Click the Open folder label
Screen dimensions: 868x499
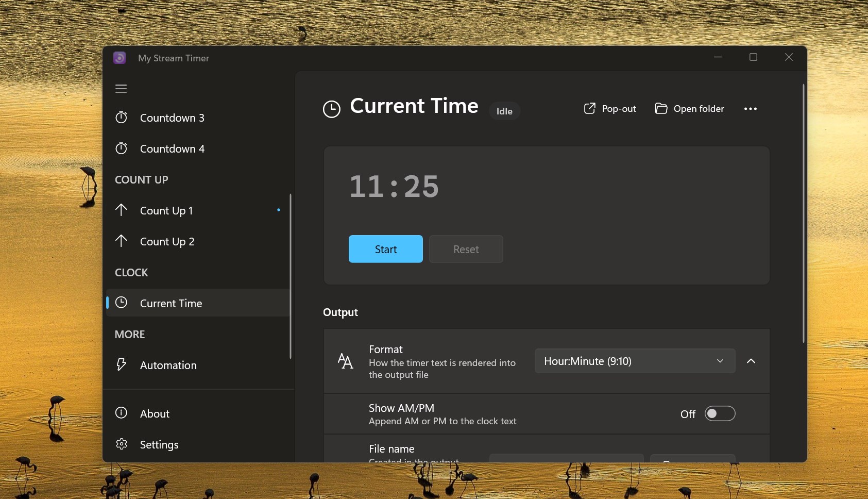(699, 109)
